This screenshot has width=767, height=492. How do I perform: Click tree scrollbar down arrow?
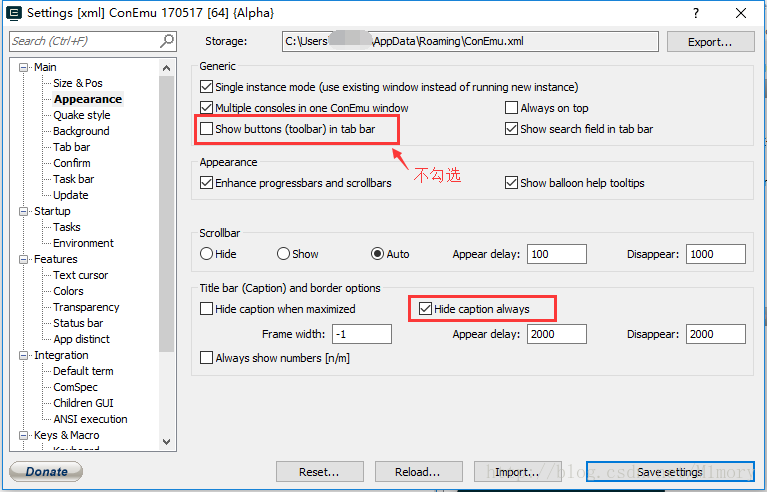[x=166, y=442]
